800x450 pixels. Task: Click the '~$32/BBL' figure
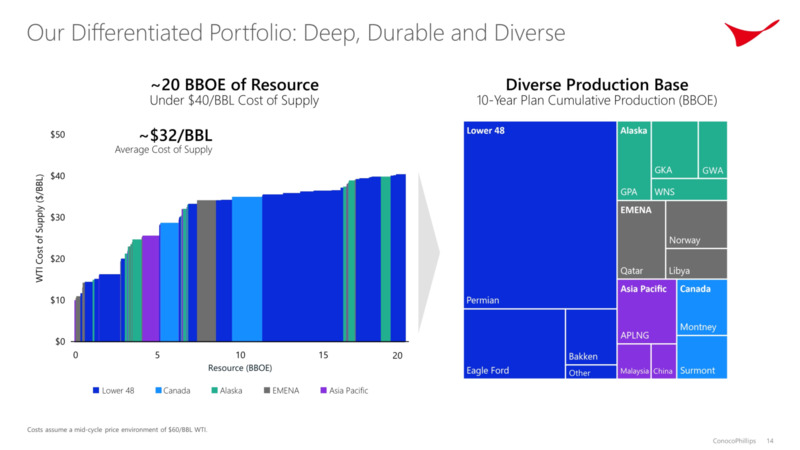(176, 135)
